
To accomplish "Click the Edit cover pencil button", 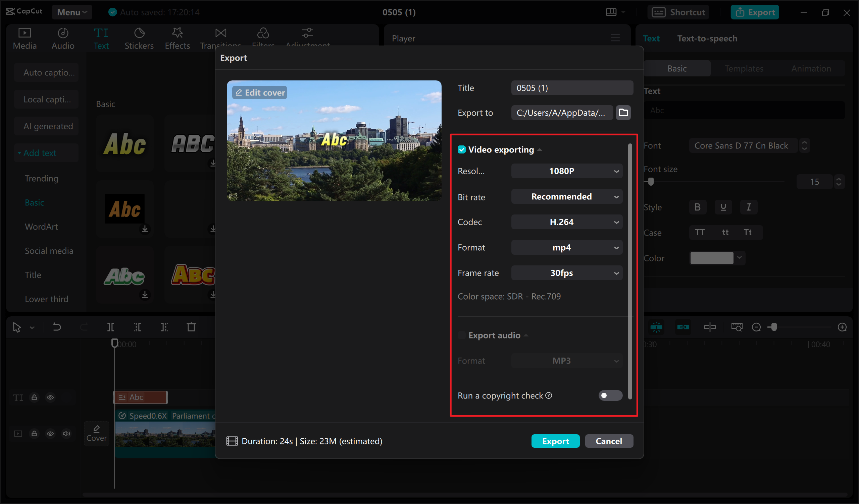I will click(x=260, y=92).
